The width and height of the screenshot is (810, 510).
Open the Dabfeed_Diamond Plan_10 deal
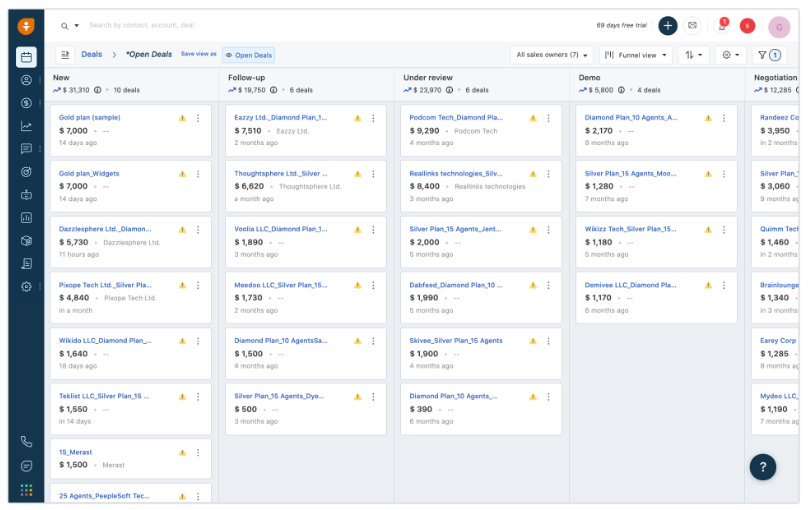[456, 285]
